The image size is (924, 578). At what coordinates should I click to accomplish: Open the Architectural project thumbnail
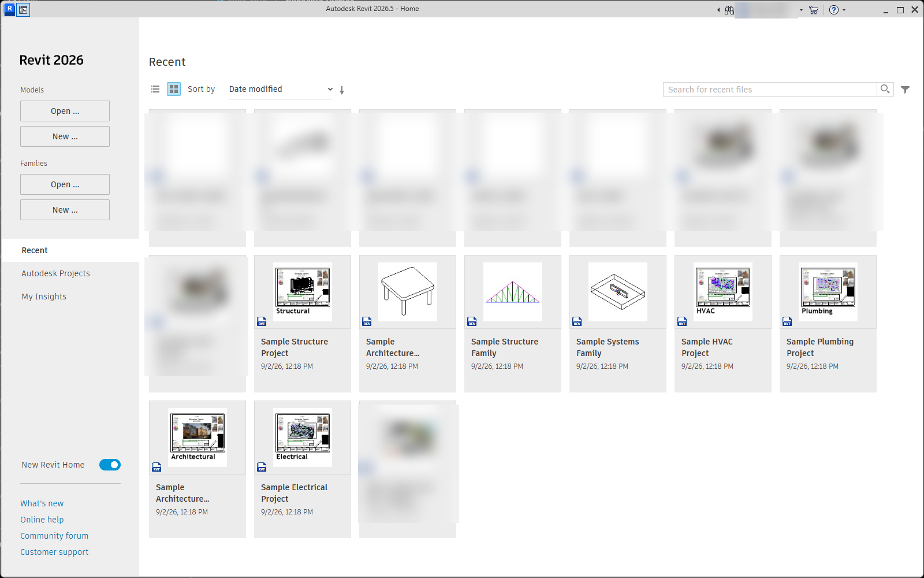(198, 438)
